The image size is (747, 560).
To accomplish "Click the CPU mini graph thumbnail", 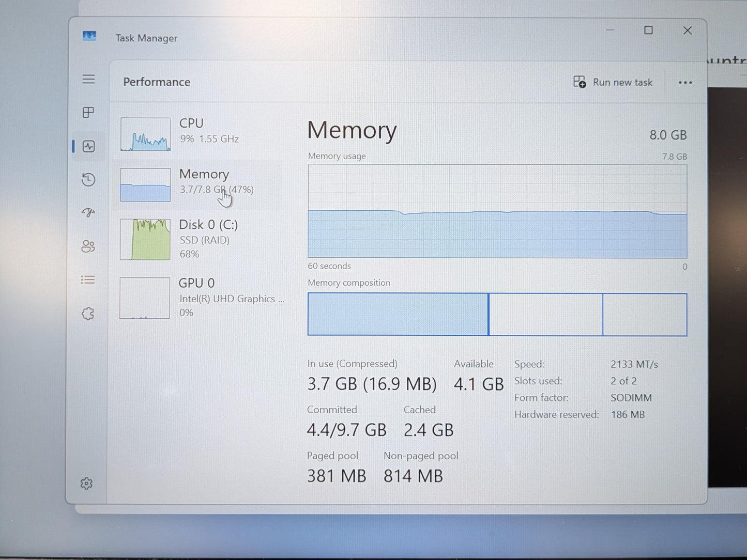I will coord(146,134).
